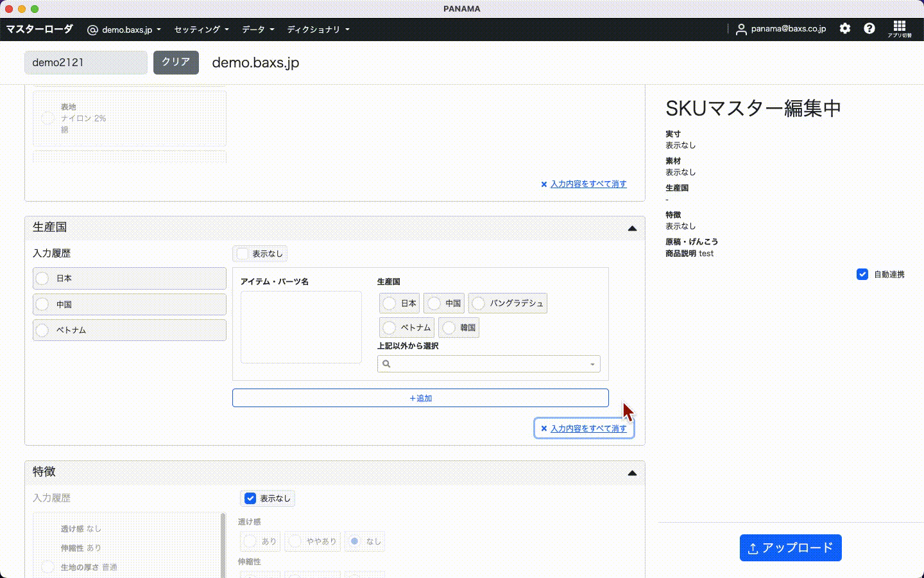The width and height of the screenshot is (924, 578).
Task: Click the user account icon
Action: 741,29
